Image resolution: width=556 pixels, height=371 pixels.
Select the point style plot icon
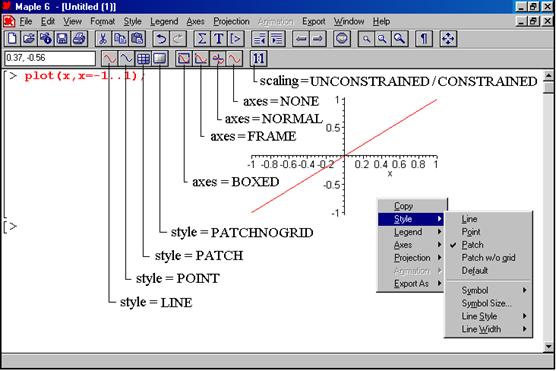[x=126, y=59]
